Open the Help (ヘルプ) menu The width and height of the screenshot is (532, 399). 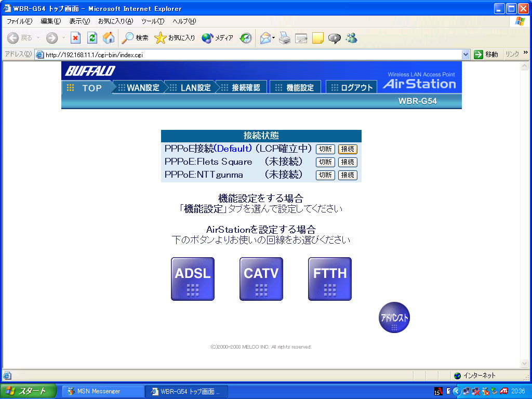tap(184, 21)
